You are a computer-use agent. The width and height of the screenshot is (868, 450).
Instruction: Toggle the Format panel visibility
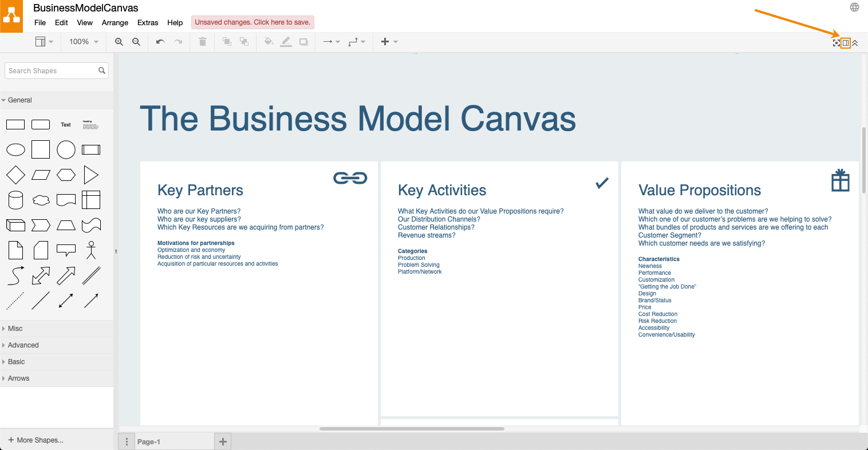(845, 42)
